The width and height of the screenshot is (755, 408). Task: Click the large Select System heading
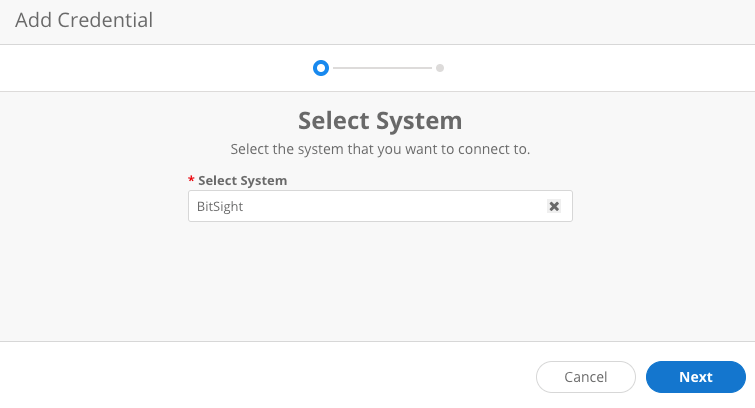point(380,121)
